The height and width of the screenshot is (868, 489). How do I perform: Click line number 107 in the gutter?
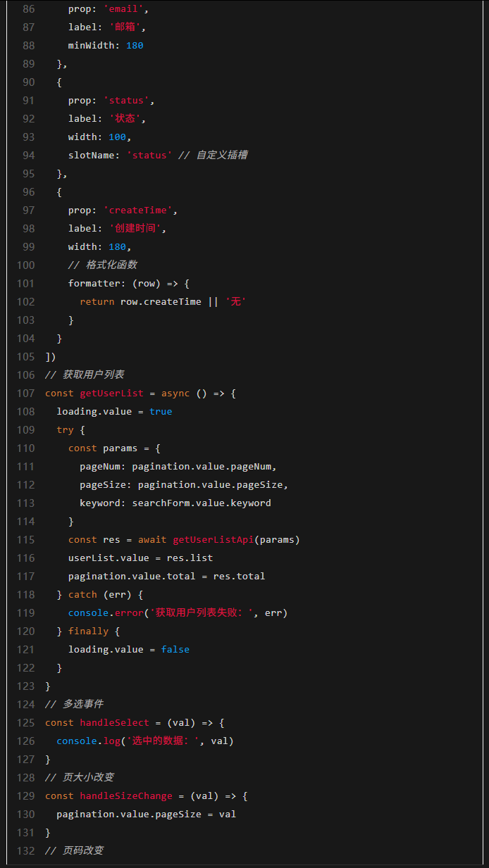pos(25,394)
